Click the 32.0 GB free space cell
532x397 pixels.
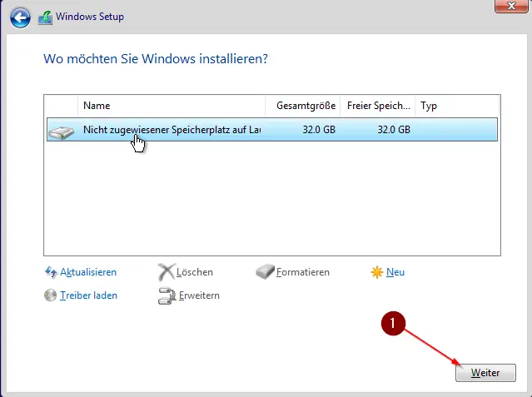(x=394, y=130)
